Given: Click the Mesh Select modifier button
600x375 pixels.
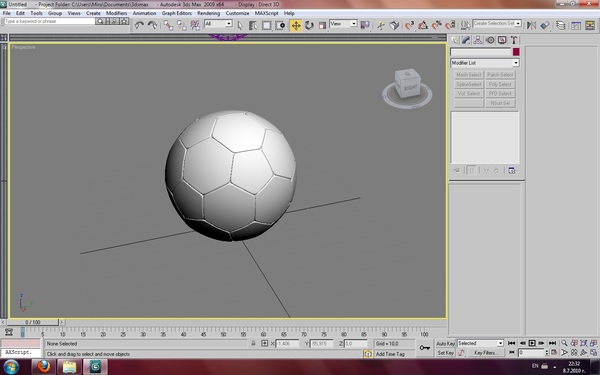Looking at the screenshot, I should coord(469,75).
